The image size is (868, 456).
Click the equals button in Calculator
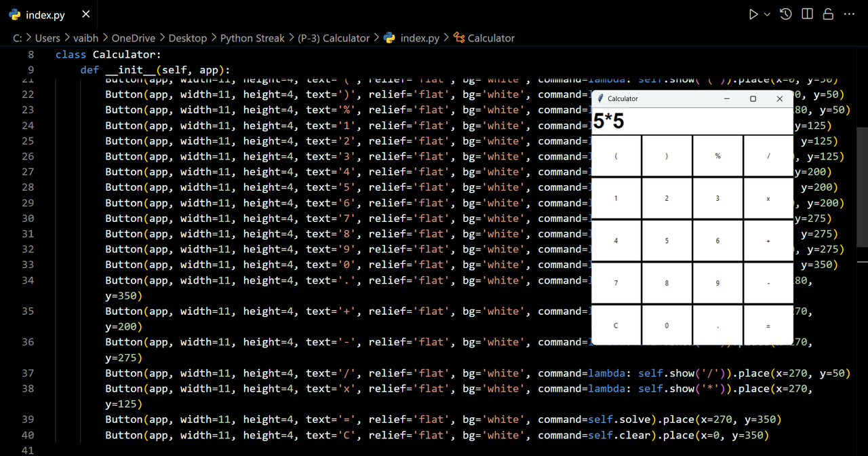[768, 326]
